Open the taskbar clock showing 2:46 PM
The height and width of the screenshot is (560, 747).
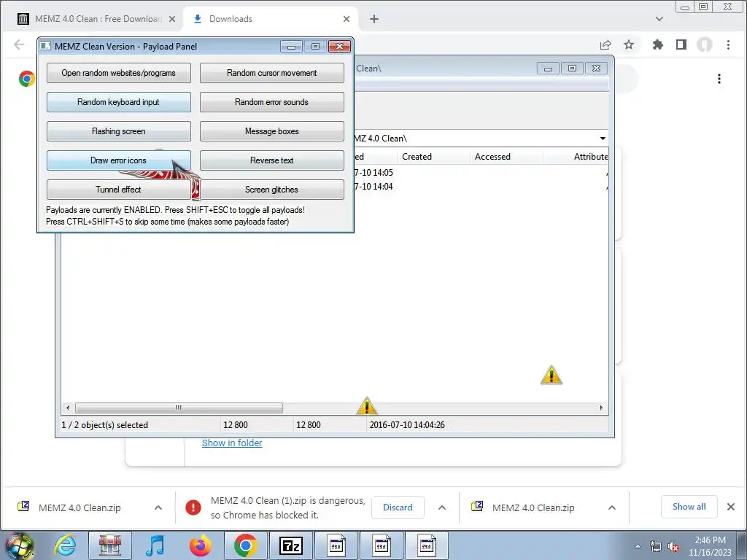[710, 546]
